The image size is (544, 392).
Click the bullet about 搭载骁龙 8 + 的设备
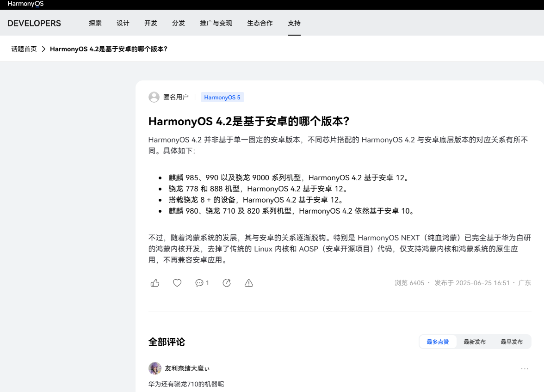coord(257,200)
